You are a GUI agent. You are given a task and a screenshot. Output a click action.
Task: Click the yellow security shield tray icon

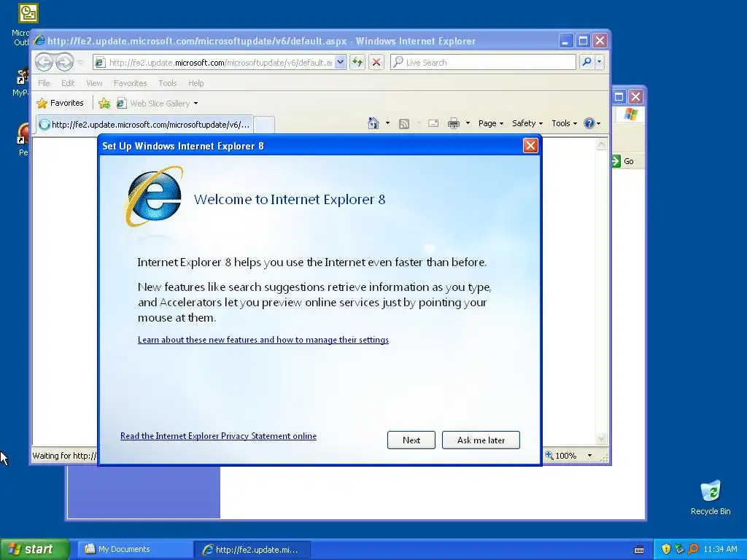pyautogui.click(x=666, y=549)
